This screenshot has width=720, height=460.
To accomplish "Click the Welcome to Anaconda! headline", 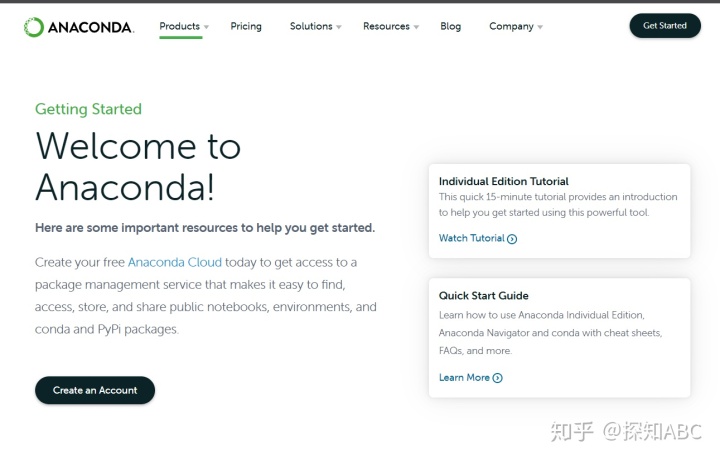I will point(138,167).
